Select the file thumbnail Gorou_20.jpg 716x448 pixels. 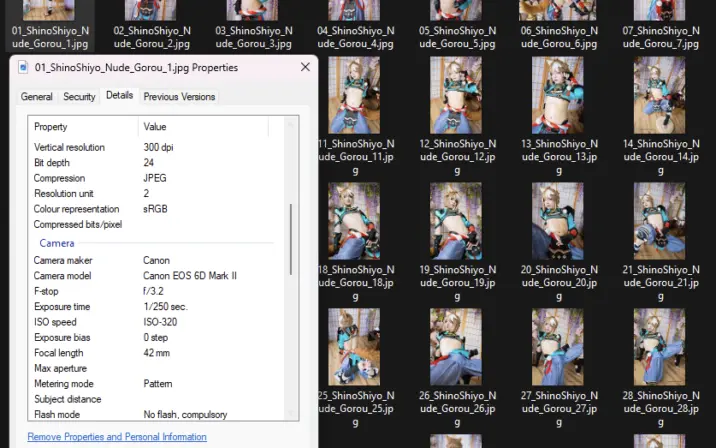558,219
